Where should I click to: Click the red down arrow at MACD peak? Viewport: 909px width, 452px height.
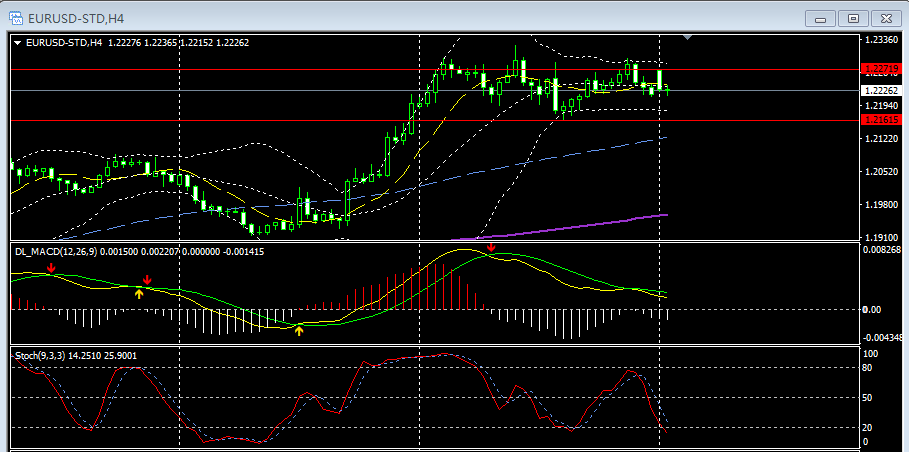pos(491,247)
